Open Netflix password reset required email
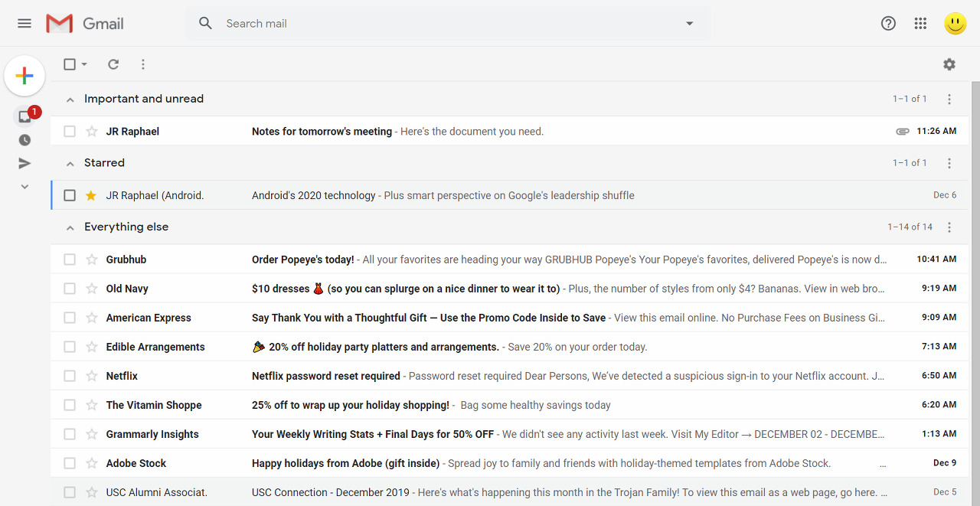The image size is (980, 506). pyautogui.click(x=509, y=376)
